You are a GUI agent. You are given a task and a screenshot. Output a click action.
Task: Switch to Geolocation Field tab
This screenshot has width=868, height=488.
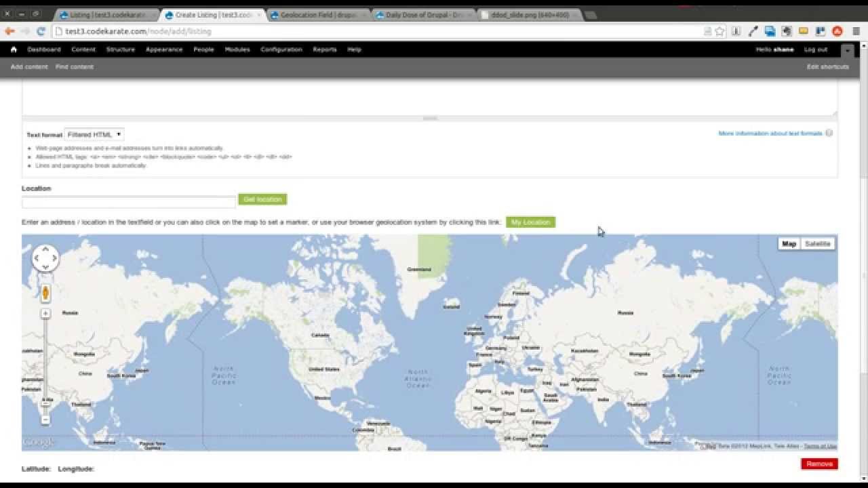click(319, 15)
